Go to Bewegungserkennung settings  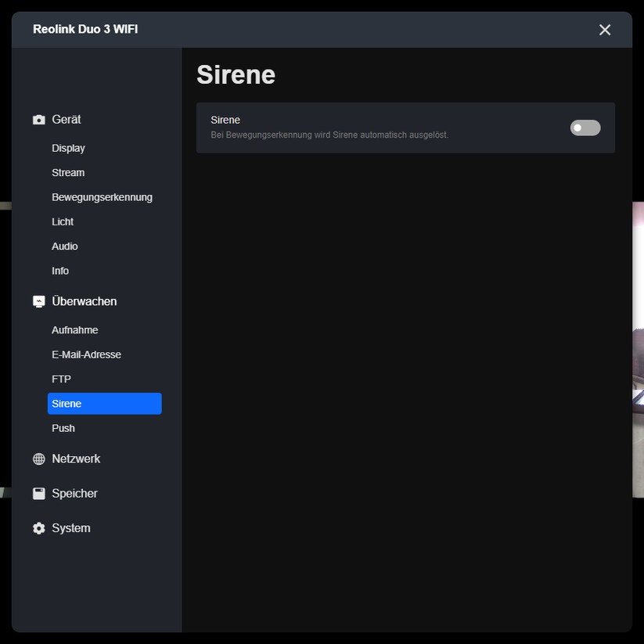(102, 197)
